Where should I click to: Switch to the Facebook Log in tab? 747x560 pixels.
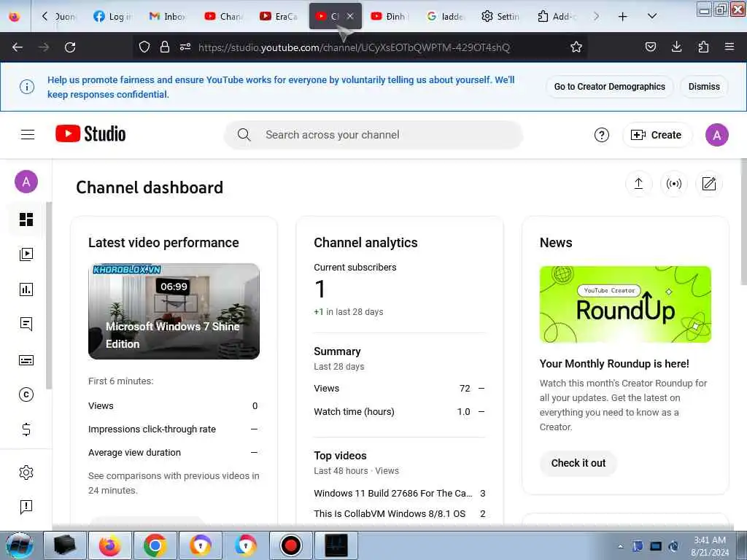[x=113, y=16]
